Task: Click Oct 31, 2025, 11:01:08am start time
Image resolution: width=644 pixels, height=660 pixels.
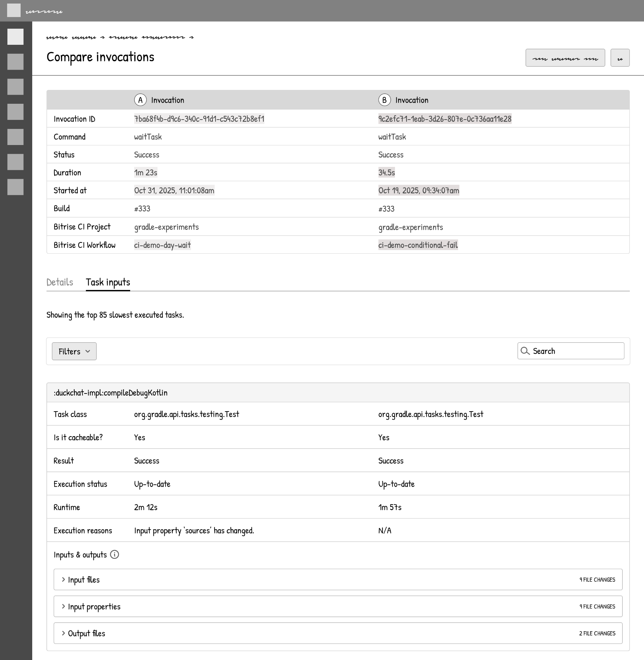Action: 174,190
